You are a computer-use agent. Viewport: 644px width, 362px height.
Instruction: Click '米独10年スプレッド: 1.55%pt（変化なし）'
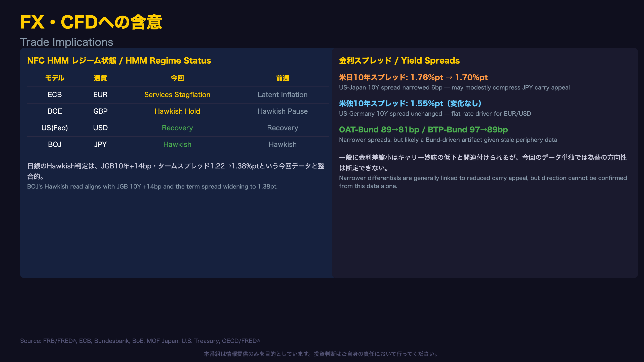click(410, 104)
